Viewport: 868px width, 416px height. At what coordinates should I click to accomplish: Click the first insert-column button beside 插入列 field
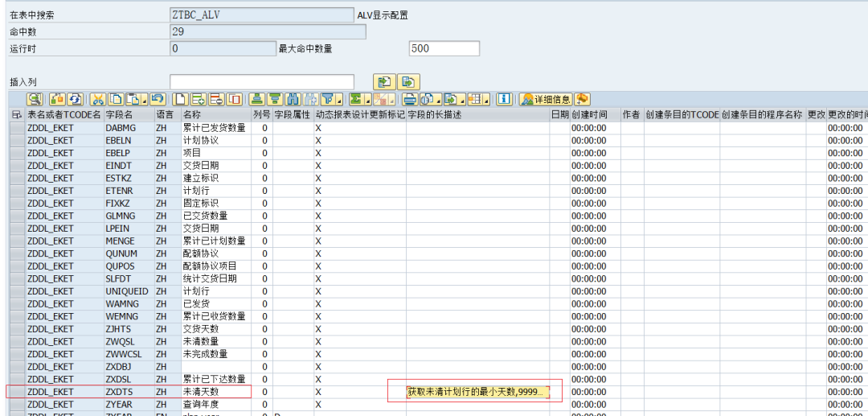(385, 82)
